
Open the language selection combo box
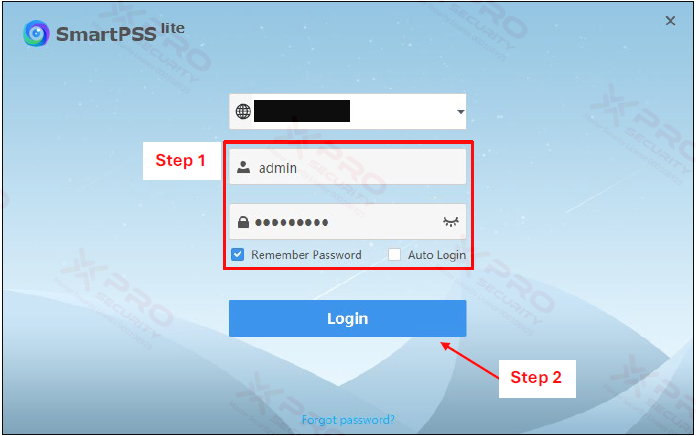coord(348,111)
